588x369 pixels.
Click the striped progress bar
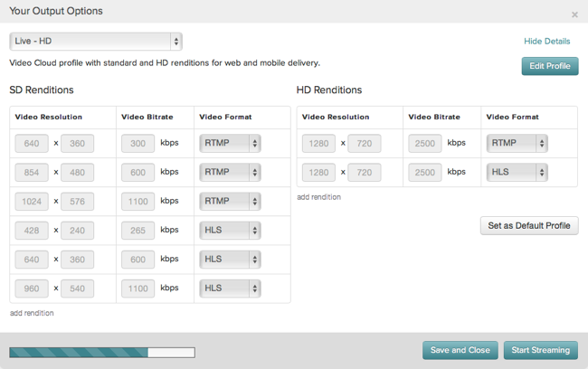click(x=102, y=353)
